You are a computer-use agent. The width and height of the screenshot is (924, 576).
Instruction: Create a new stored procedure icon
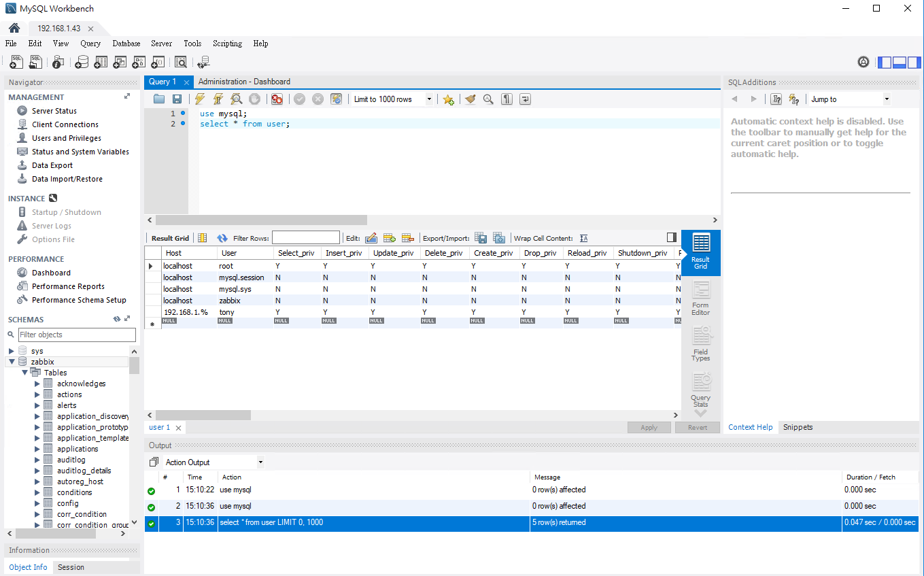click(x=139, y=62)
